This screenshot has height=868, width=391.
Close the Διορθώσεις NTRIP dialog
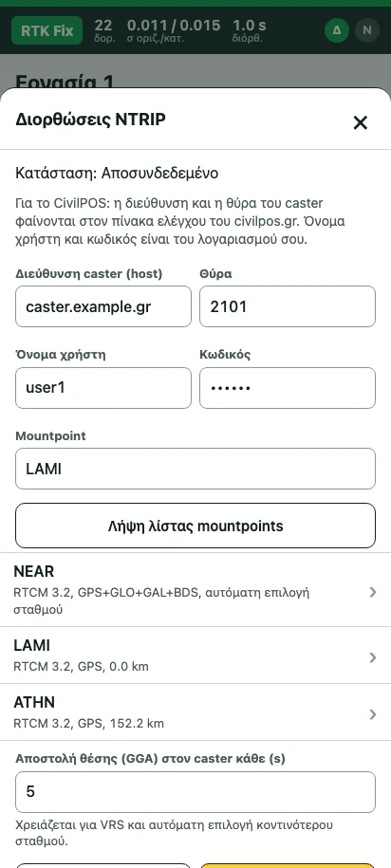[x=360, y=122]
